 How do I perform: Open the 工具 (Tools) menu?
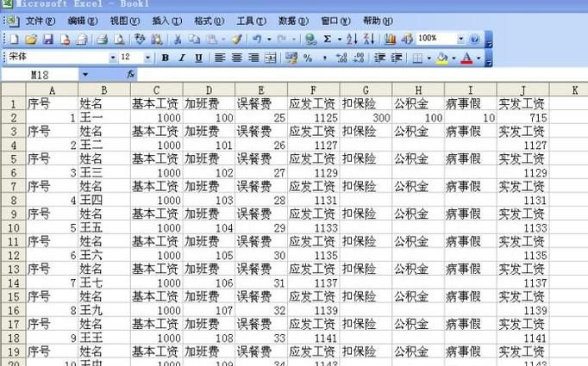251,21
